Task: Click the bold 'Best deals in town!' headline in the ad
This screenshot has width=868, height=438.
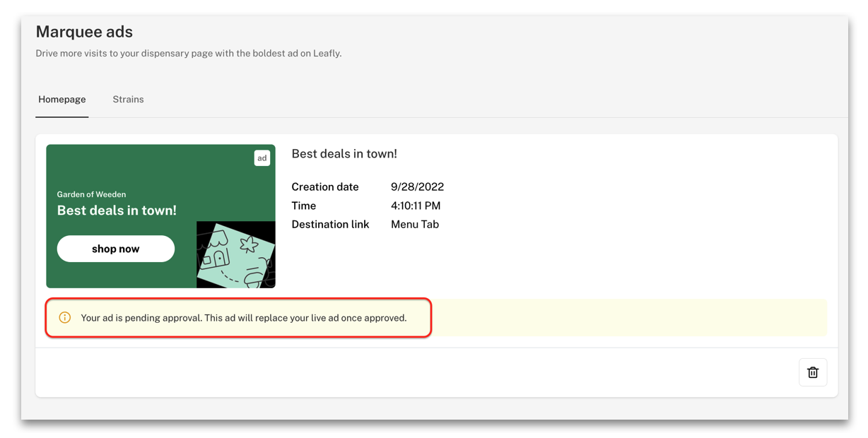Action: [117, 211]
